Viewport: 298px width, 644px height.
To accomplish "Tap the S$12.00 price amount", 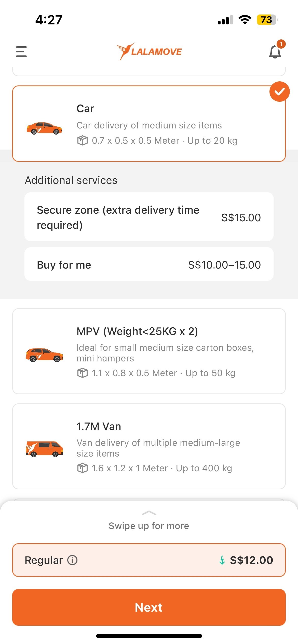I will click(x=251, y=560).
